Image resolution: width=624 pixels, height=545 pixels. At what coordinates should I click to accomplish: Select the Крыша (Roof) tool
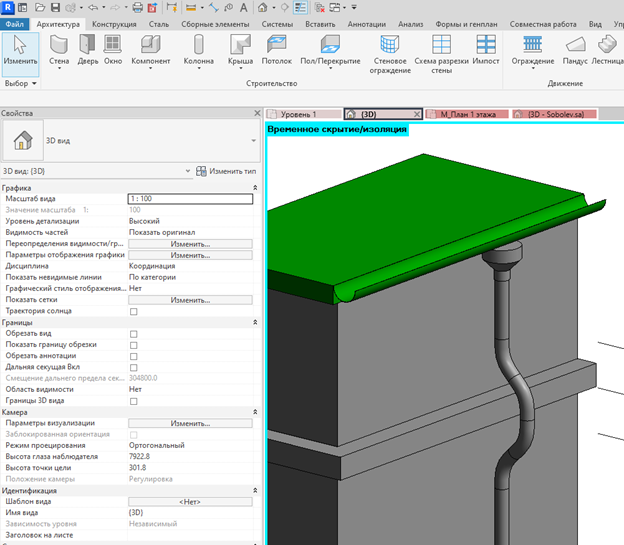click(240, 52)
